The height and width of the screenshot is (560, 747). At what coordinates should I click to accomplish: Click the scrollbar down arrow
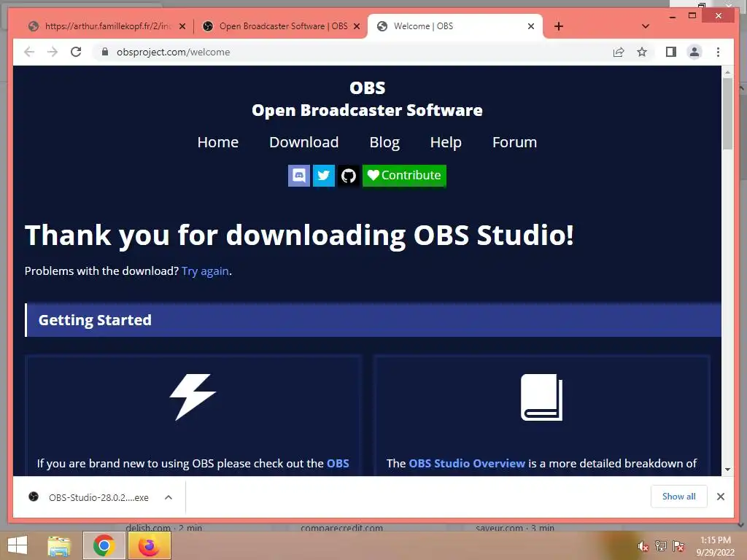727,470
